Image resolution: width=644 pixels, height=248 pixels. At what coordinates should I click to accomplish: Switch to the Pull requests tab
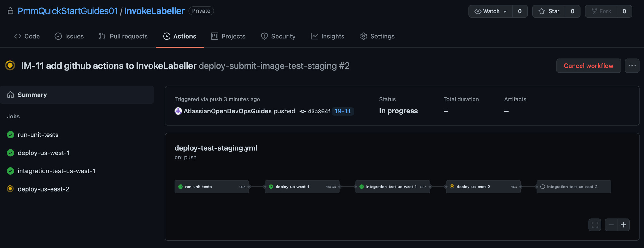(x=123, y=36)
